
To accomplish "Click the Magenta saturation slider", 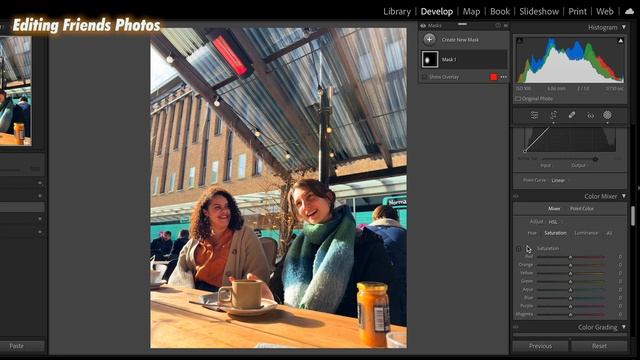I will click(x=571, y=314).
